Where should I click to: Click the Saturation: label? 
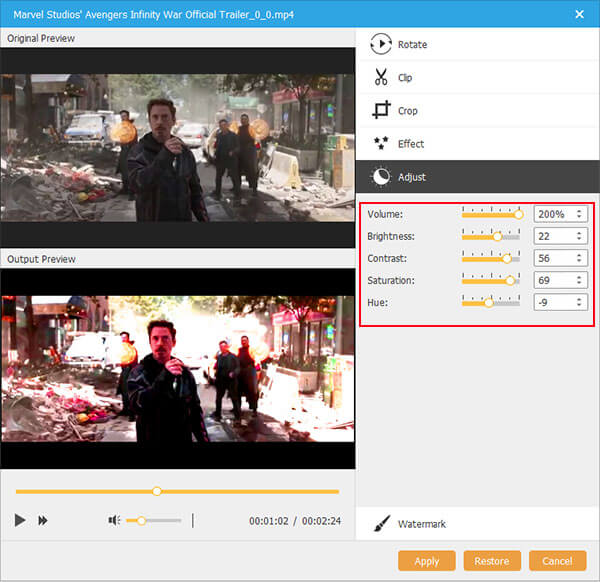tap(391, 280)
